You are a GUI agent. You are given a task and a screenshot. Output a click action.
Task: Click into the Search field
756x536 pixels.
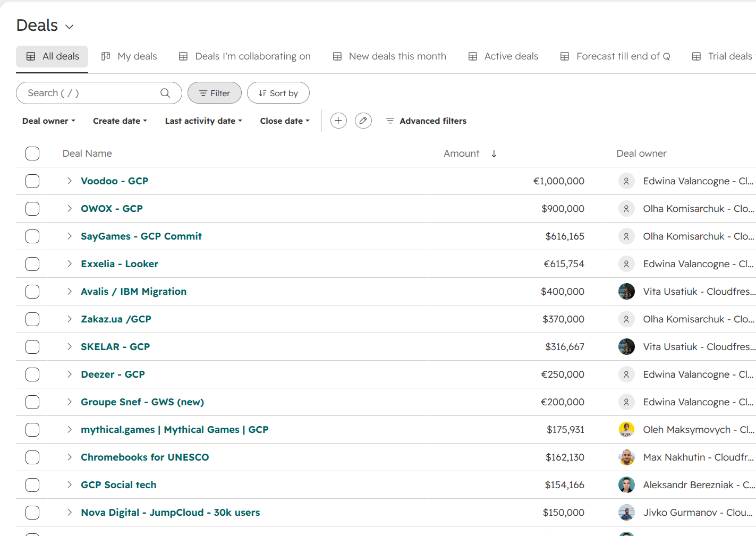[x=99, y=93]
